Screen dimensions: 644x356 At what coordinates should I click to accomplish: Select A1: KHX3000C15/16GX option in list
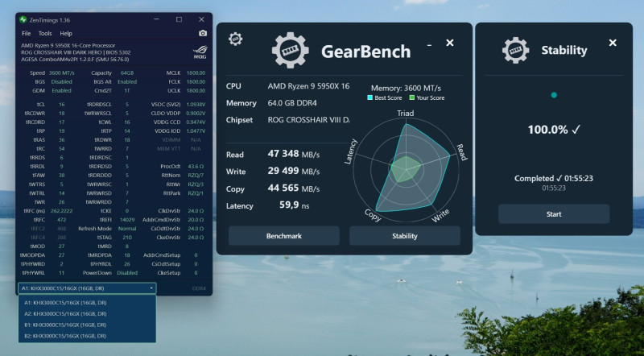pyautogui.click(x=87, y=303)
